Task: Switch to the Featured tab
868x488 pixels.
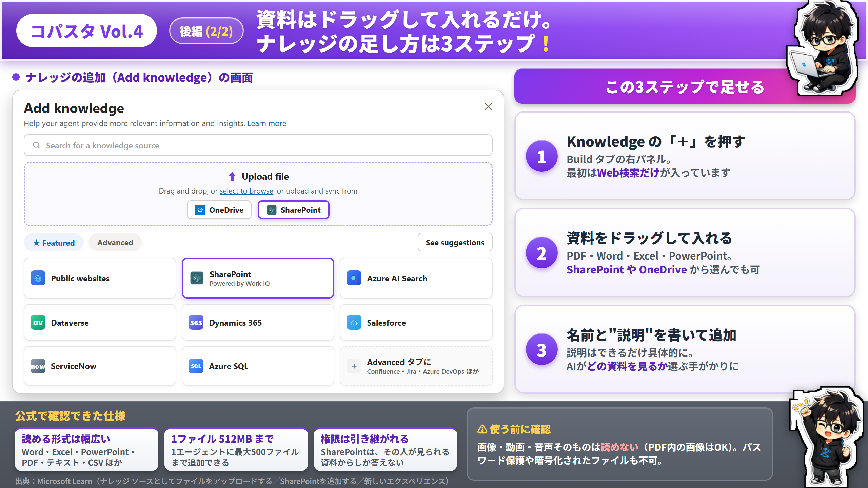Action: click(x=54, y=243)
